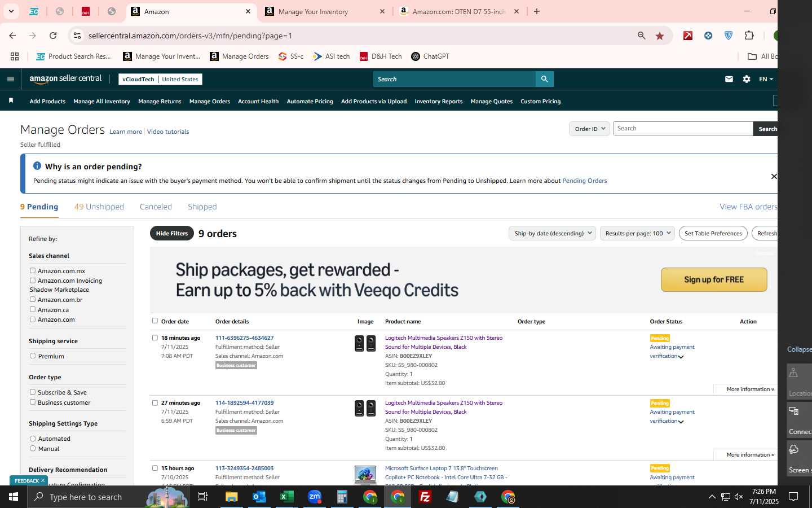Open Account Health menu item

258,102
